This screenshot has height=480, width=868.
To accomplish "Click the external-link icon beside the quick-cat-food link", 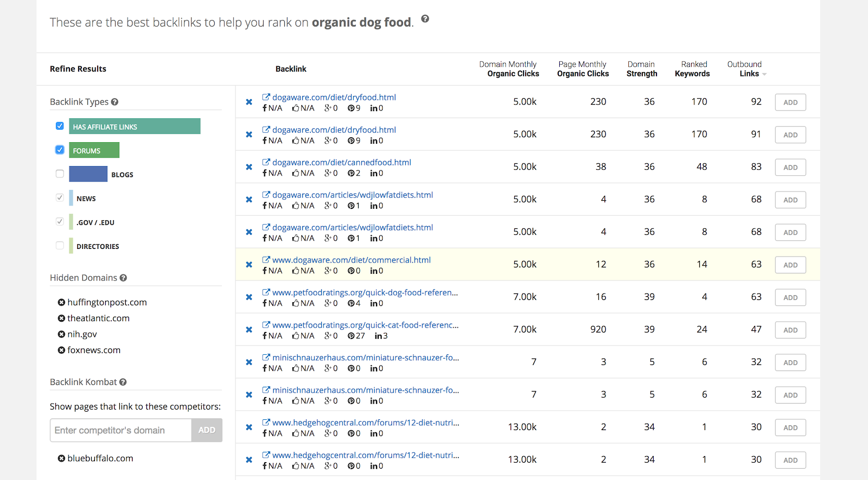I will coord(266,325).
